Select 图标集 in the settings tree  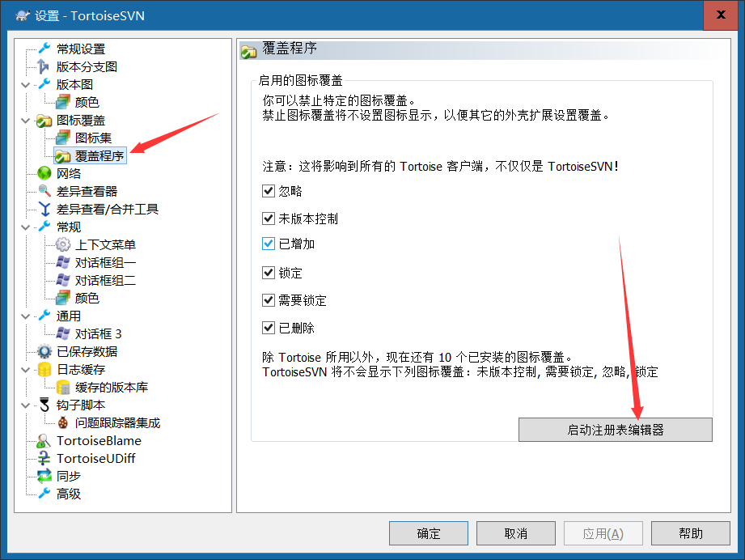point(93,138)
